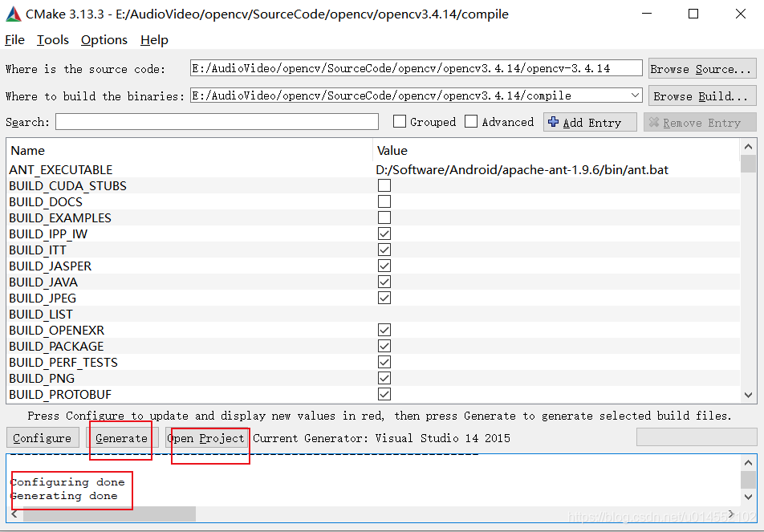Expand the build binaries path dropdown
Screen dimensions: 764x532
coord(635,95)
